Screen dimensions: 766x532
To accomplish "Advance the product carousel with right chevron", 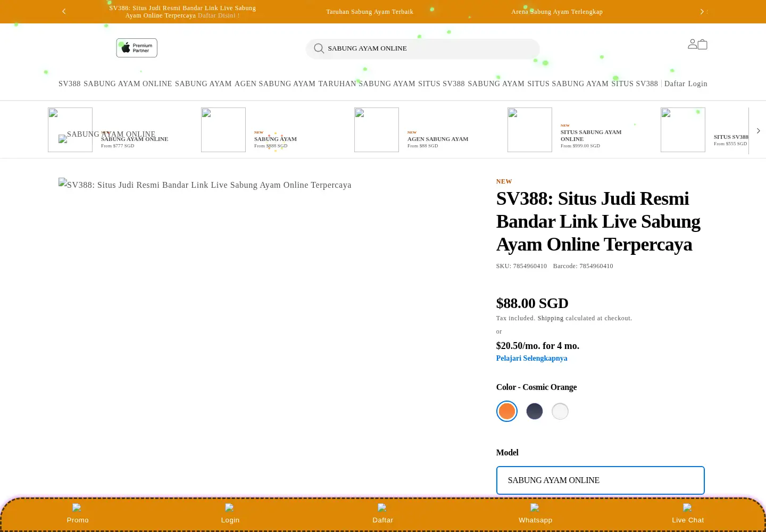I will 758,131.
